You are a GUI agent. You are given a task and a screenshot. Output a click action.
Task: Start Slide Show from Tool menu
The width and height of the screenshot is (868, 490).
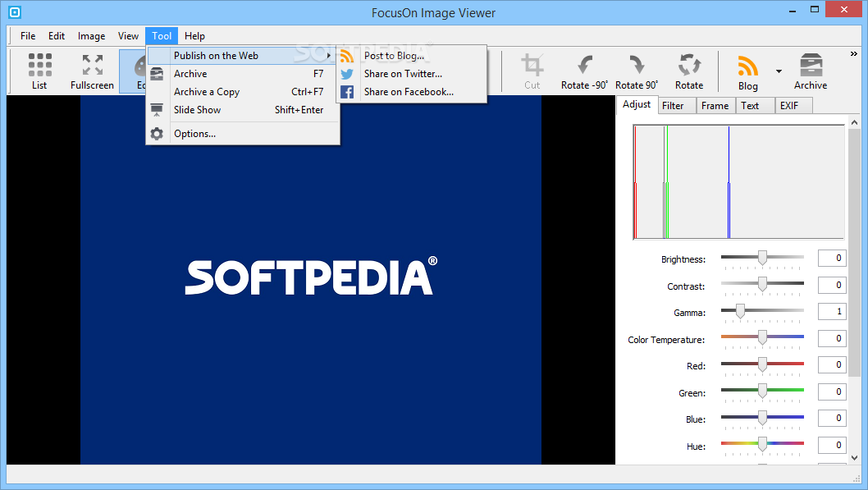pos(243,110)
